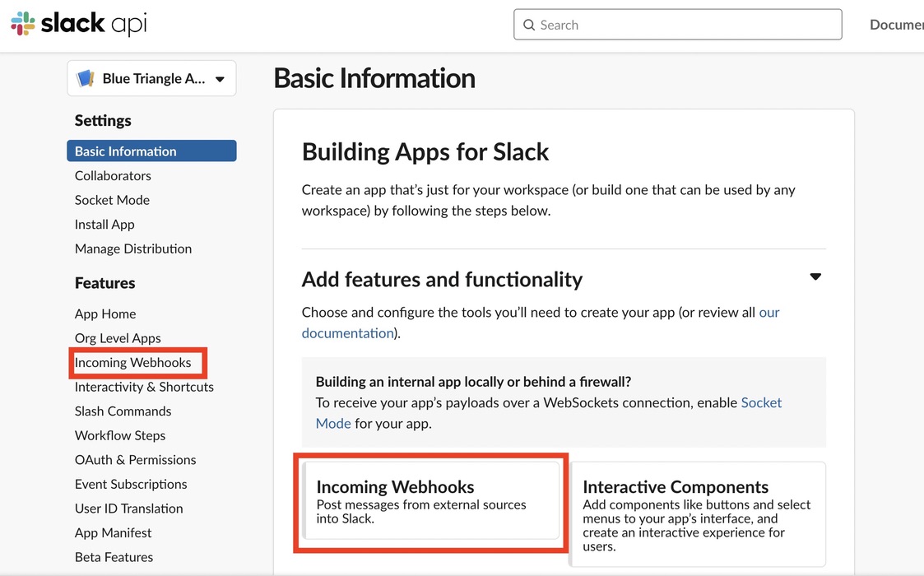Click the Search input field
Screen dimensions: 924x576
pos(678,25)
